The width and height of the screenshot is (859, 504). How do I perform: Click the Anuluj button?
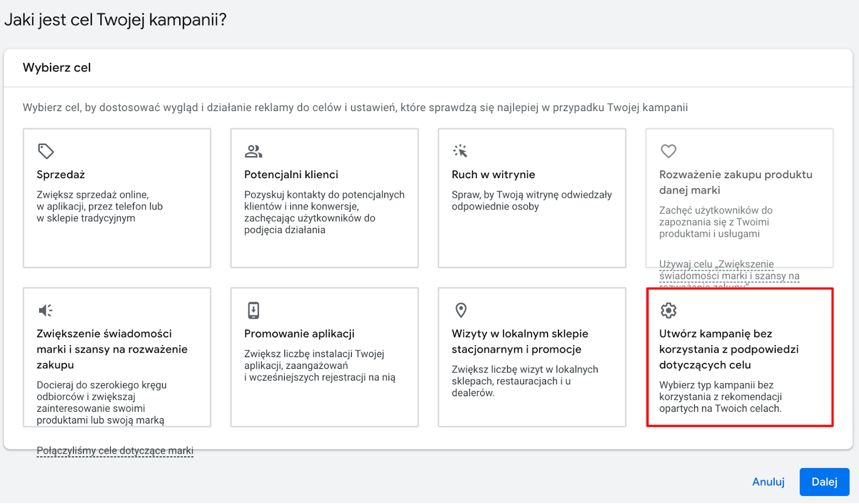768,482
